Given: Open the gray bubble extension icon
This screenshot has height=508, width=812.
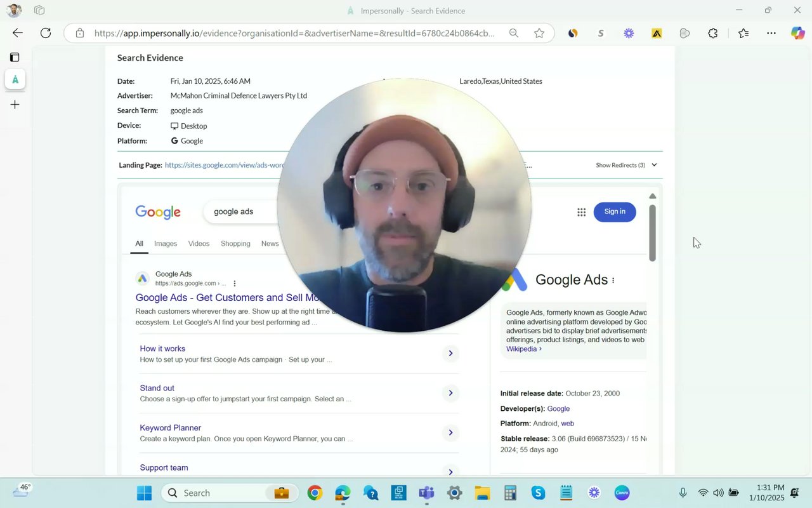Looking at the screenshot, I should click(684, 33).
